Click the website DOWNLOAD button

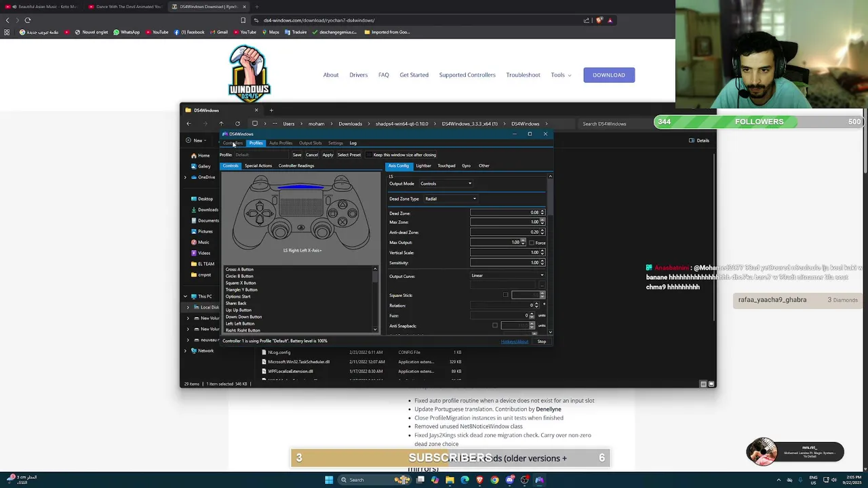[x=609, y=75]
